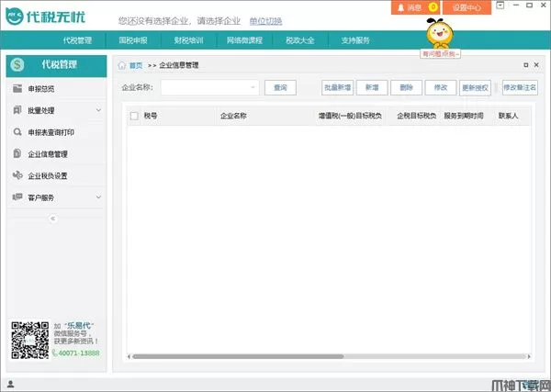Switch to the 代税管理 top tab
This screenshot has height=392, width=551.
point(78,40)
